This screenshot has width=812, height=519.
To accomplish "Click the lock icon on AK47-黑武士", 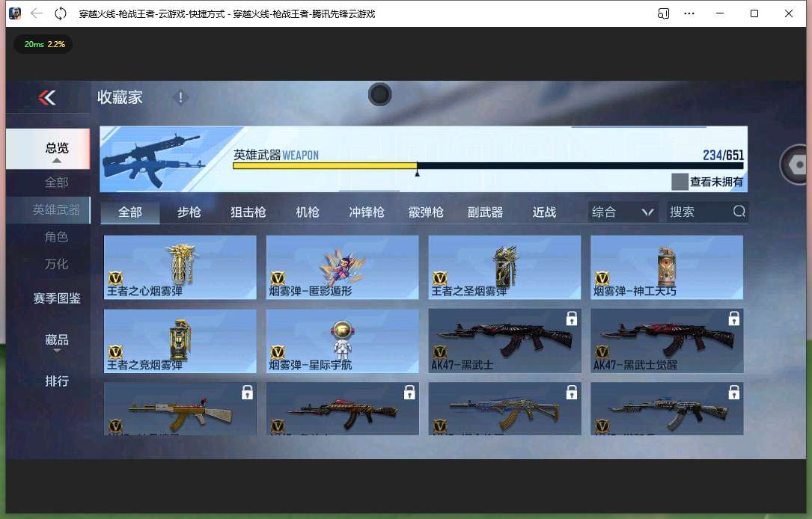I will point(572,319).
